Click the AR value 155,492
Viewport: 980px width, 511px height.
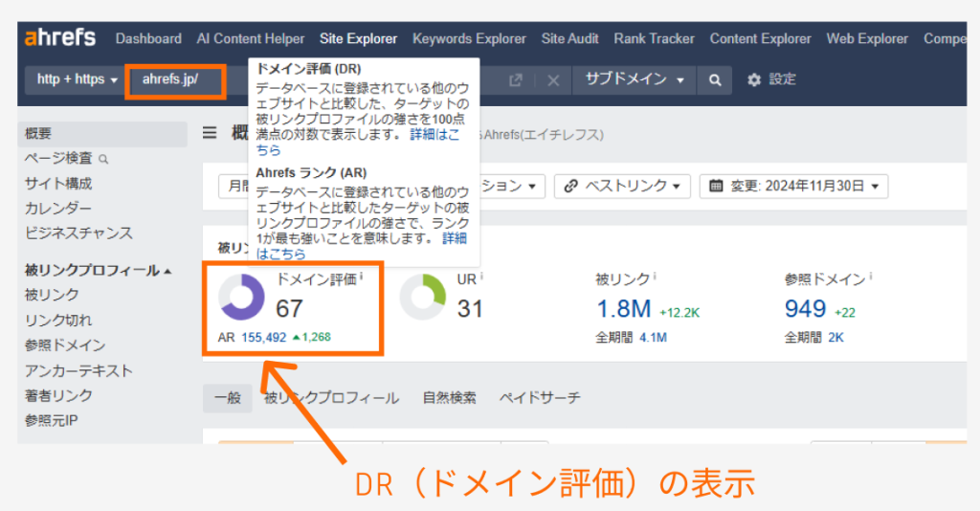264,338
